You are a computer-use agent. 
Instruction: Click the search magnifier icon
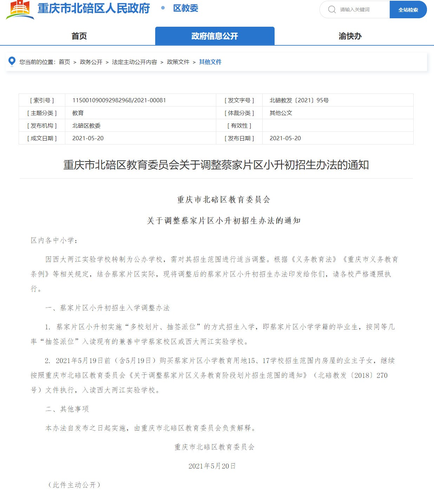(x=332, y=9)
